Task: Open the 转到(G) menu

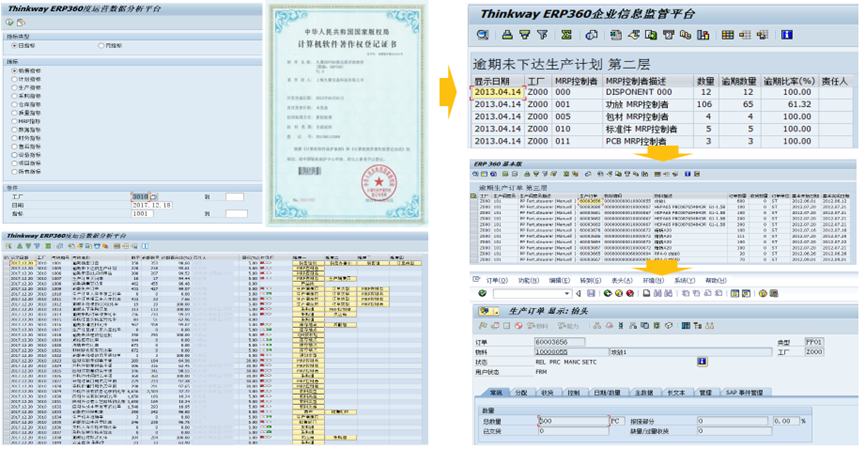Action: (590, 281)
